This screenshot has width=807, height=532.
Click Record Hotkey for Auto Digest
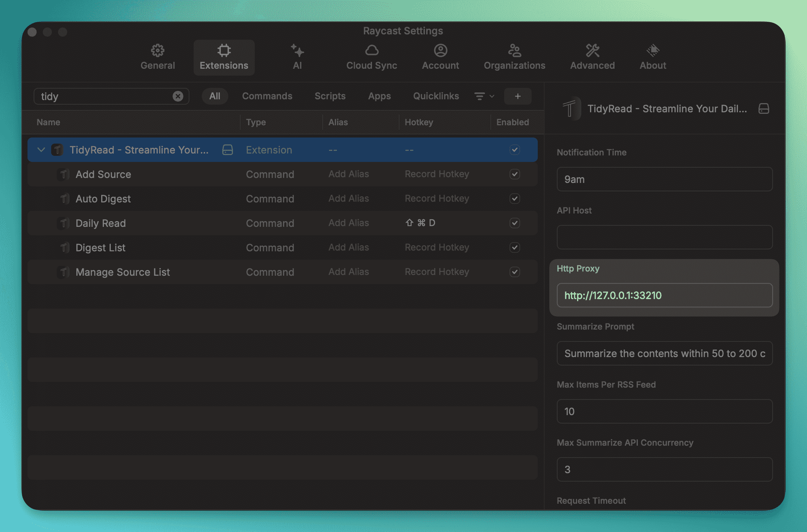(437, 199)
